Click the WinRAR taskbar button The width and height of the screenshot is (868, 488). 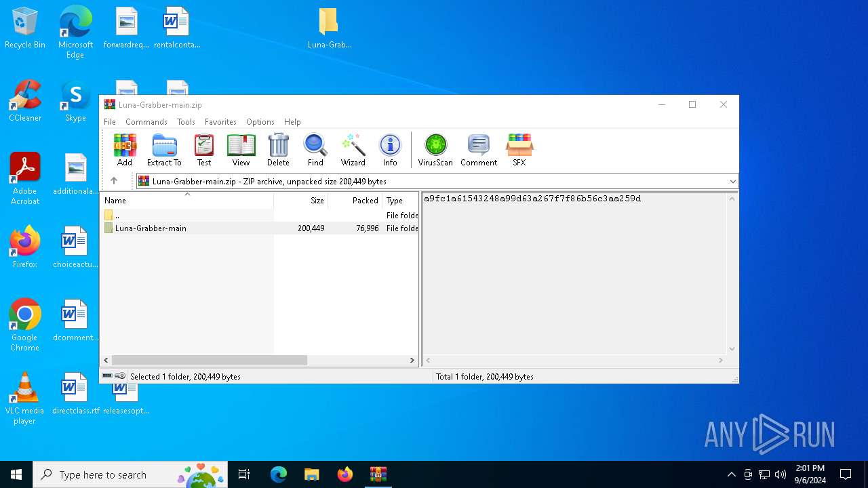tap(378, 474)
